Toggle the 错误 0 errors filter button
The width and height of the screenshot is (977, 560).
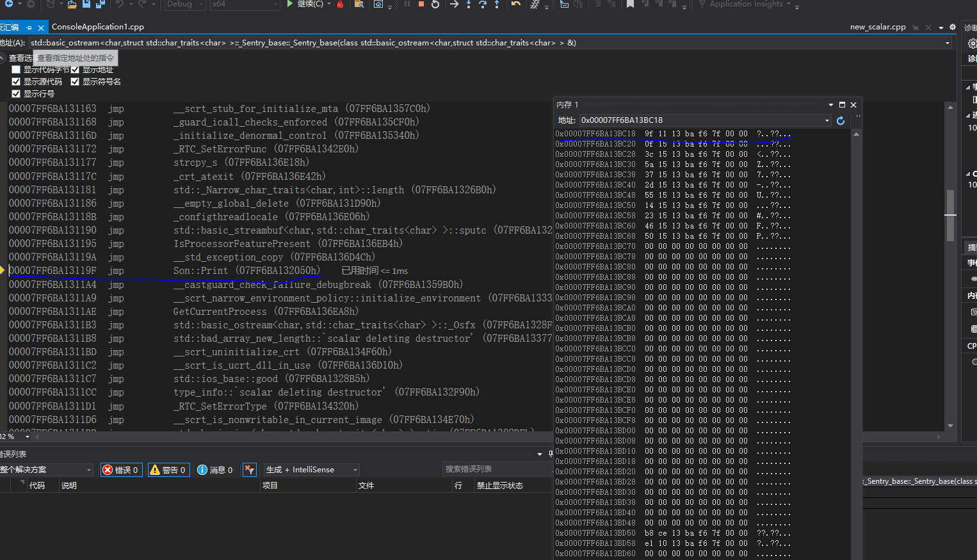tap(121, 470)
